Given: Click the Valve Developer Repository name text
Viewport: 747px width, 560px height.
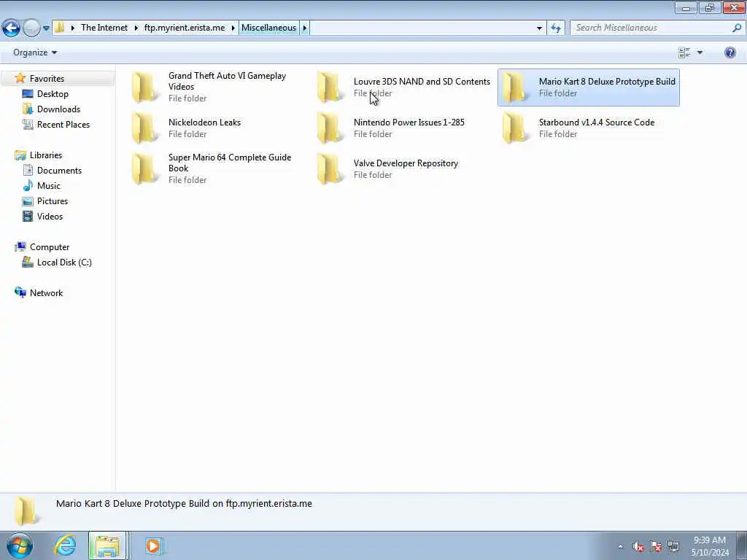Looking at the screenshot, I should click(x=406, y=163).
